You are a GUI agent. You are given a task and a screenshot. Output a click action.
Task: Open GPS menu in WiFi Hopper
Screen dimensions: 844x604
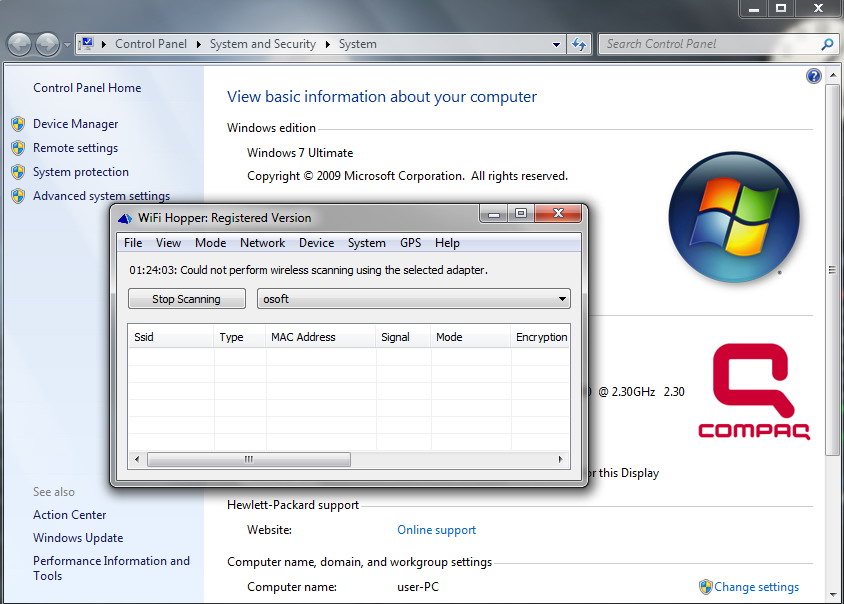coord(411,243)
